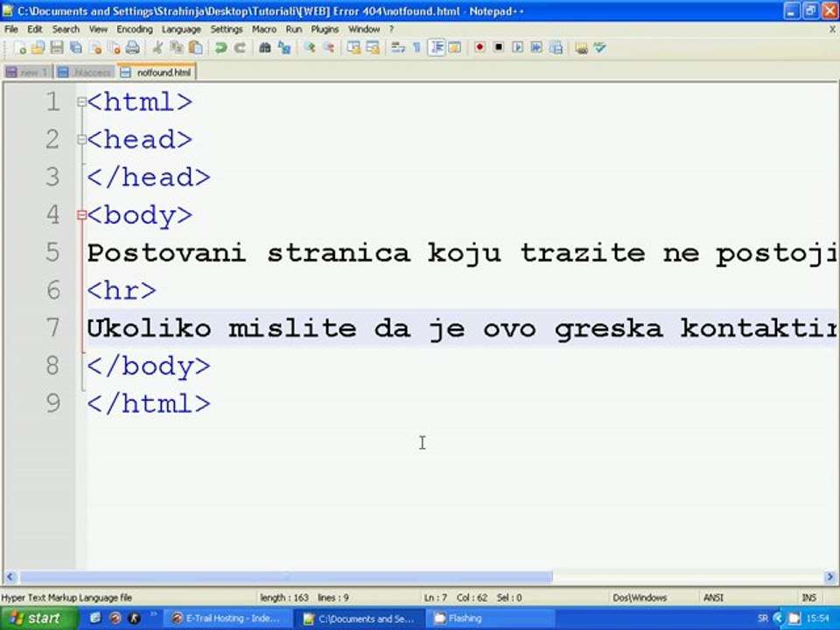Open the Macro menu
Viewport: 840px width, 630px height.
264,29
